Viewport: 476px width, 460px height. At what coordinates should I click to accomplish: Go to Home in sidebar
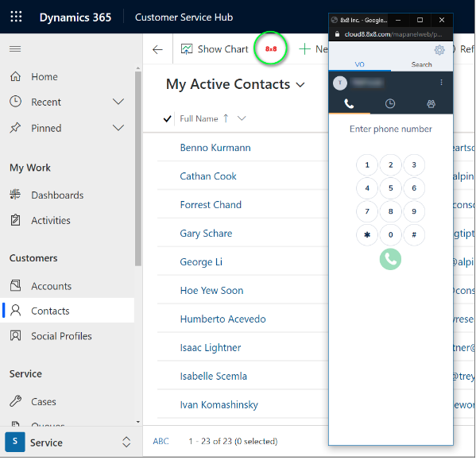(45, 77)
